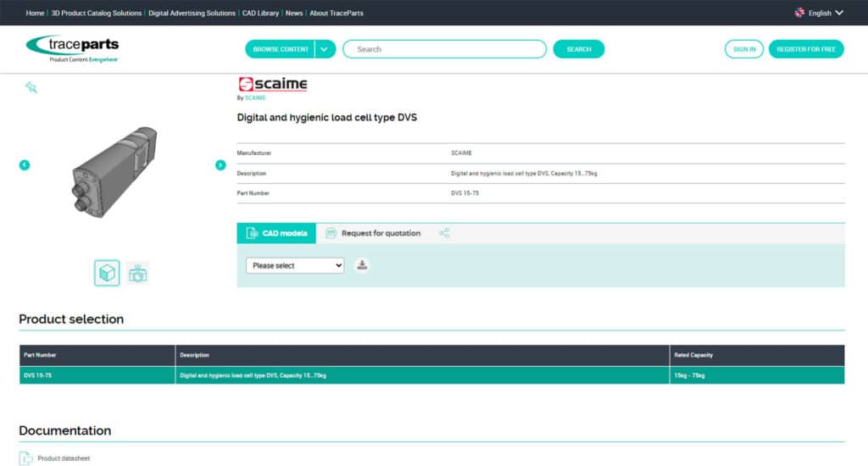This screenshot has height=466, width=868.
Task: Click the Browse Content button
Action: pyautogui.click(x=280, y=49)
